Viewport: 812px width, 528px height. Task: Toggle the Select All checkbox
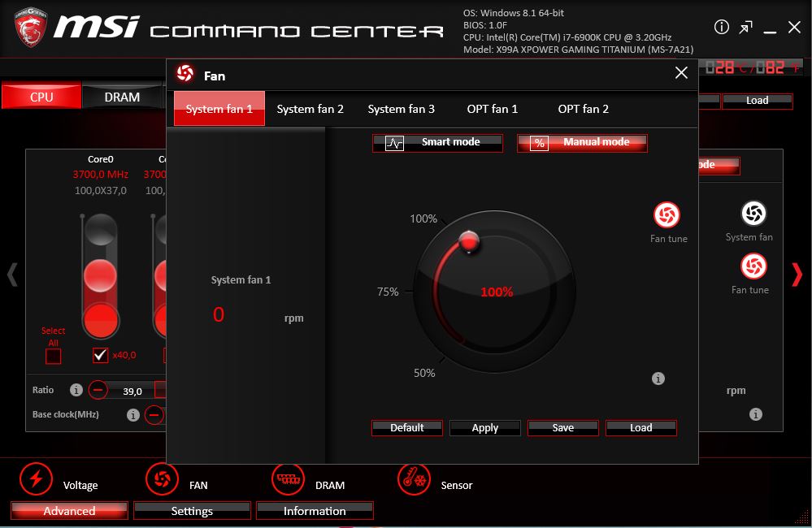54,356
